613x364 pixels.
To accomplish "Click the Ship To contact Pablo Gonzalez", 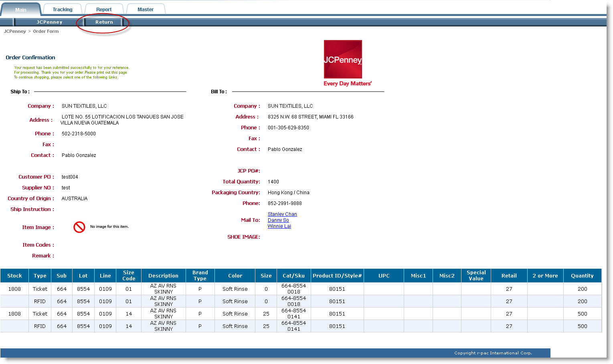I will [x=79, y=155].
